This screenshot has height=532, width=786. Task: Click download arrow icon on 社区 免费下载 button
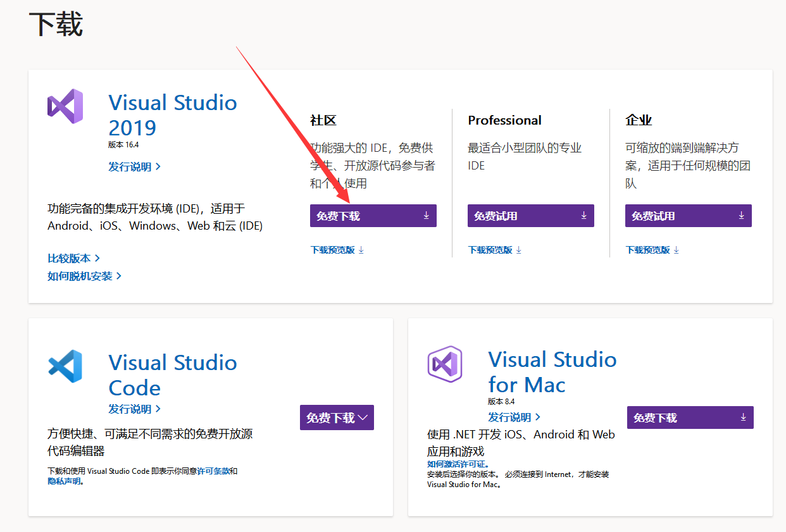click(426, 216)
